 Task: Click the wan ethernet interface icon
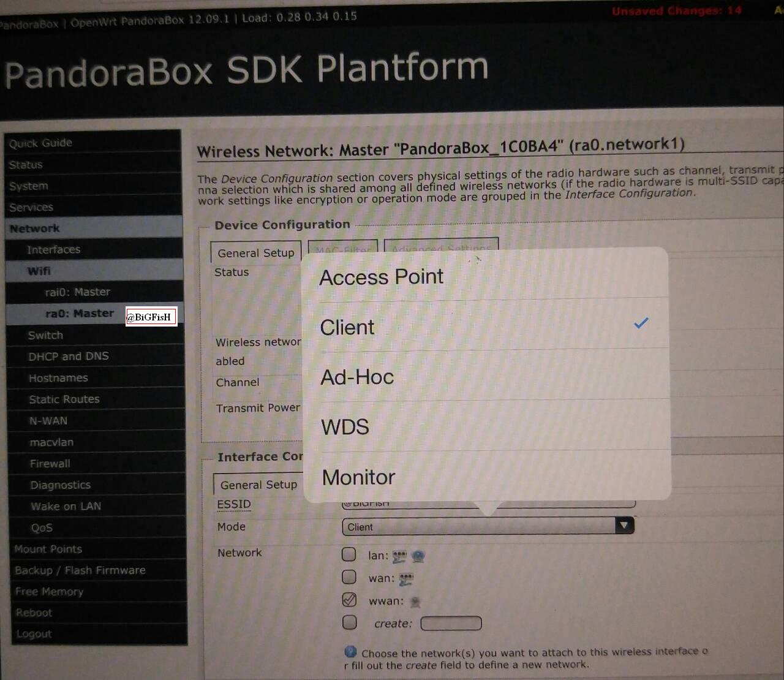[406, 579]
